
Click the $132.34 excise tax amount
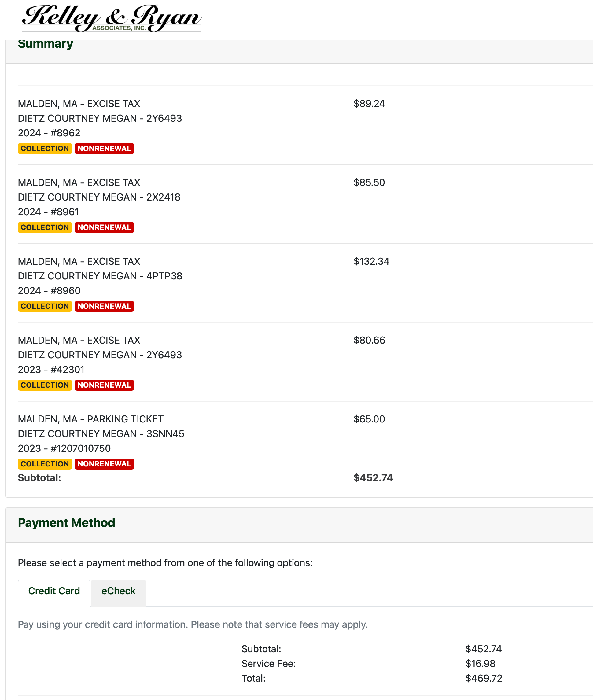pyautogui.click(x=371, y=261)
